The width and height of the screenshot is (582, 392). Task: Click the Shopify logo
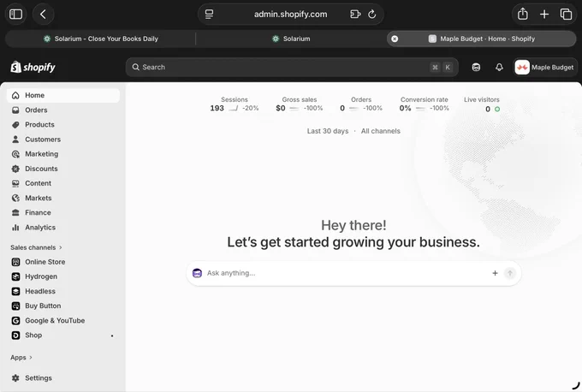pyautogui.click(x=33, y=67)
